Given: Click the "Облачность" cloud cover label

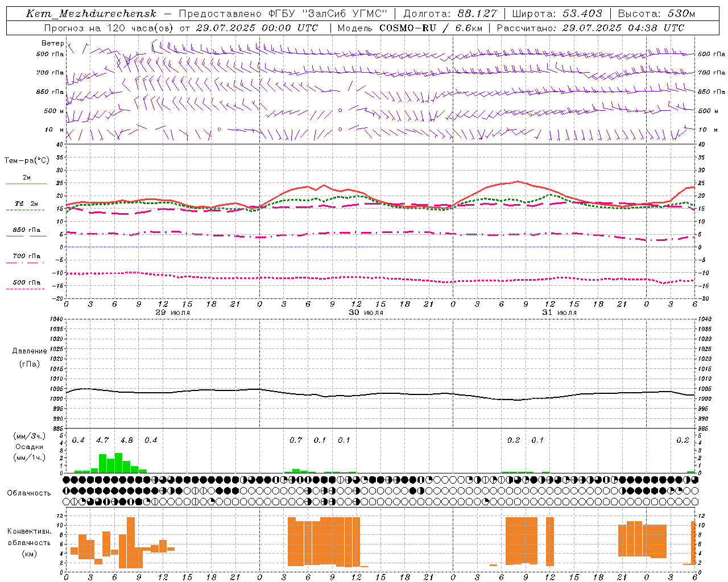Looking at the screenshot, I should pos(29,493).
